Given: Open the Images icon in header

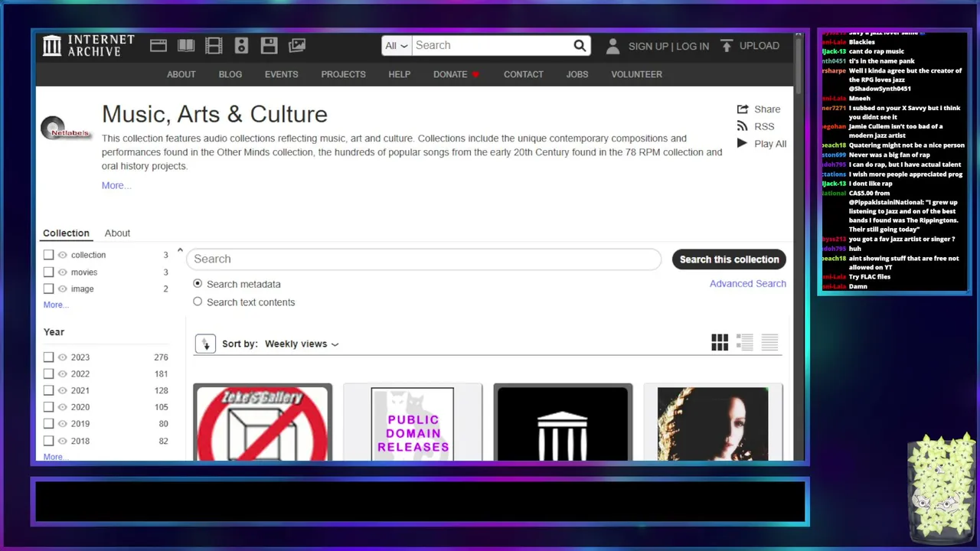Looking at the screenshot, I should 296,45.
